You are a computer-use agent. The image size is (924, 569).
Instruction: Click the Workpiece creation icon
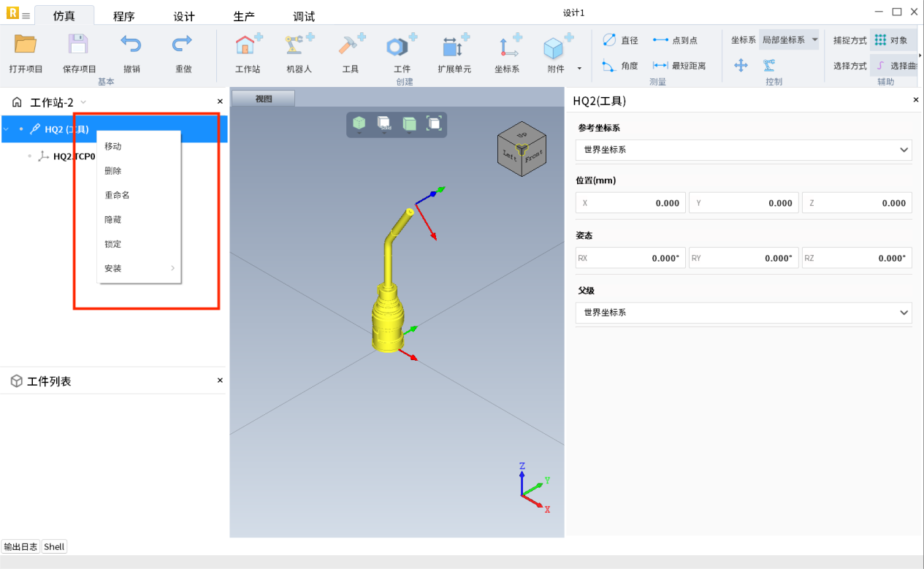402,47
